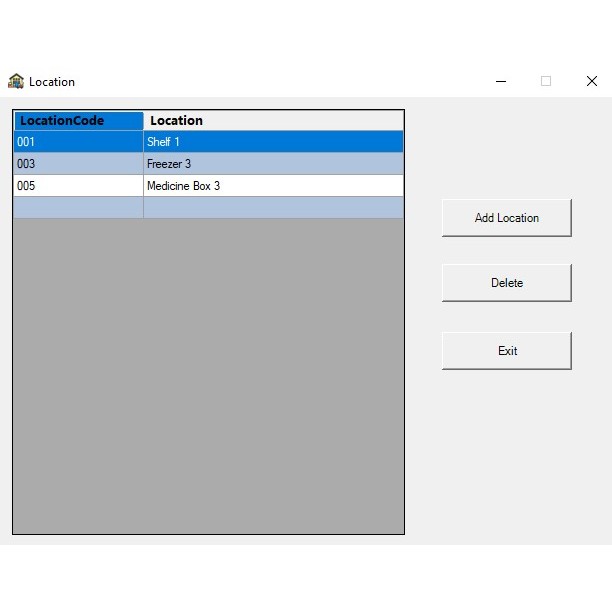Image resolution: width=612 pixels, height=612 pixels.
Task: Choose the Medicine Box 3 cell
Action: click(x=273, y=186)
